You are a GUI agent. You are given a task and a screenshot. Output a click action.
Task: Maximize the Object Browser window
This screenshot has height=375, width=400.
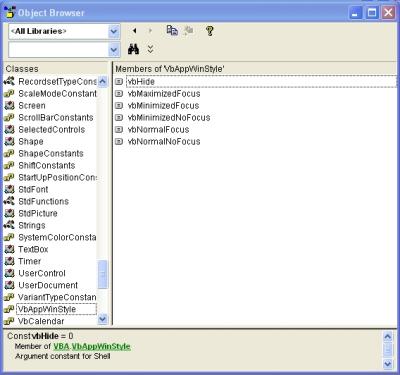click(x=372, y=13)
